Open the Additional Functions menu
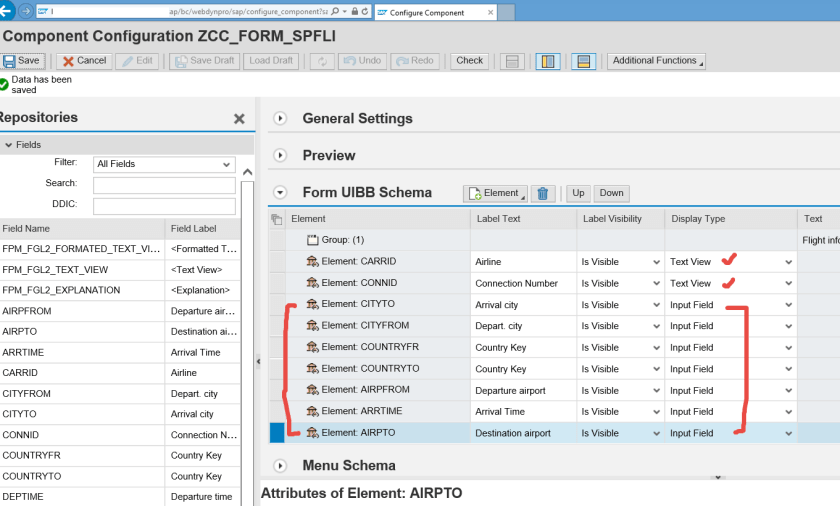This screenshot has height=506, width=840. pyautogui.click(x=656, y=61)
